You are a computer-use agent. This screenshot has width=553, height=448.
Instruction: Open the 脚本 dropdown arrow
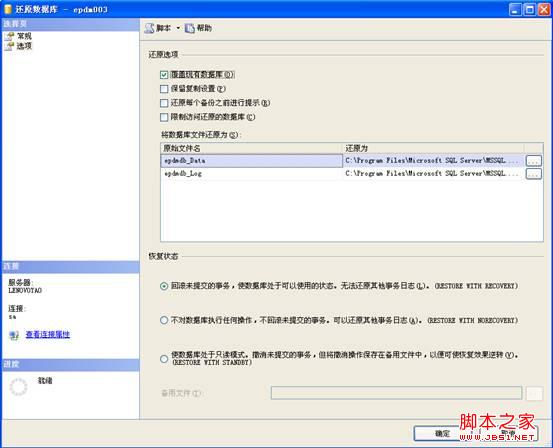[178, 28]
